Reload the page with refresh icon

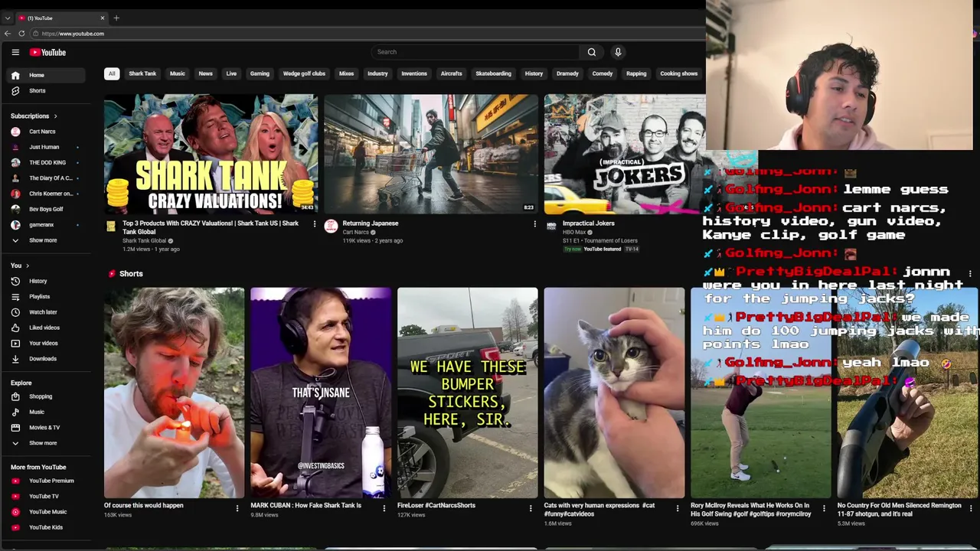click(x=21, y=34)
